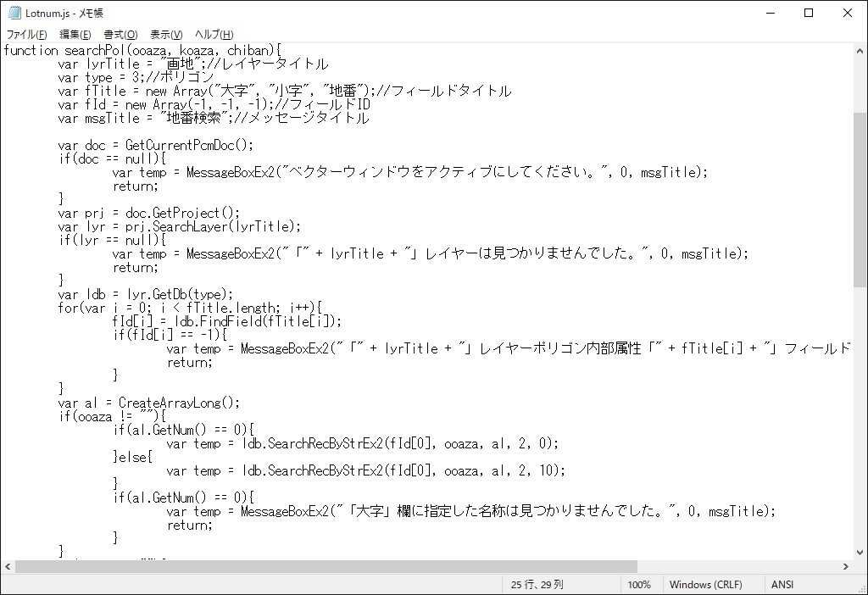
Task: Click the horizontal scrollbar right arrow
Action: point(846,566)
